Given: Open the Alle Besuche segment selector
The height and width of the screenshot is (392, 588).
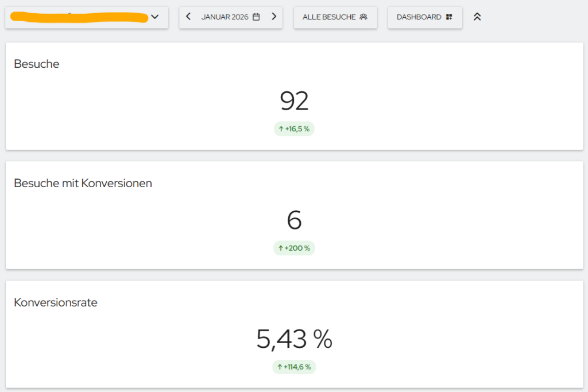Looking at the screenshot, I should coord(335,17).
